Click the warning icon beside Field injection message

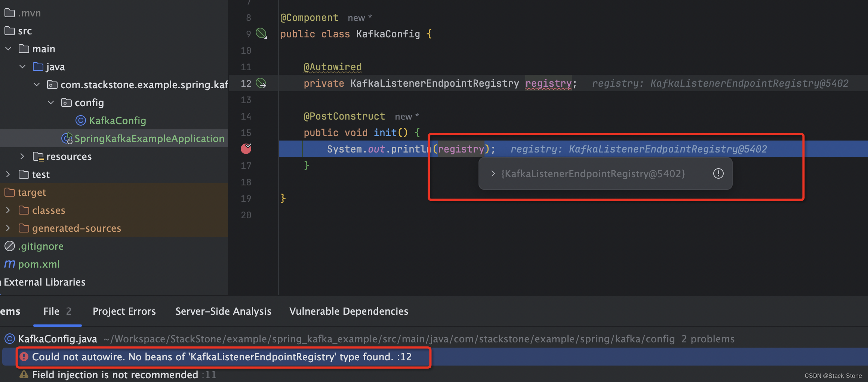click(24, 375)
